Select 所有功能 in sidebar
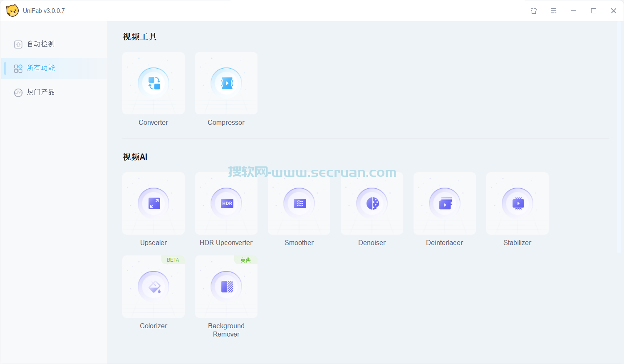This screenshot has width=624, height=364. pyautogui.click(x=54, y=69)
